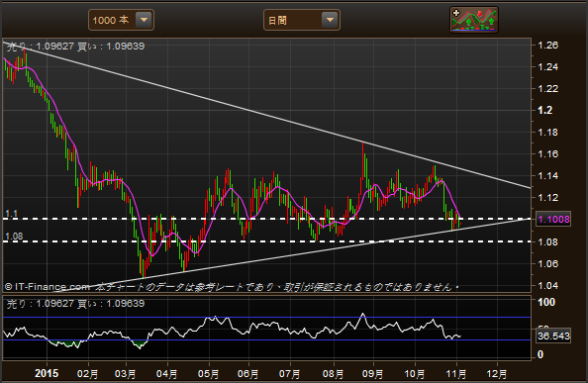The image size is (588, 383).
Task: Select the late-August spike candle near 1.17
Action: (363, 161)
